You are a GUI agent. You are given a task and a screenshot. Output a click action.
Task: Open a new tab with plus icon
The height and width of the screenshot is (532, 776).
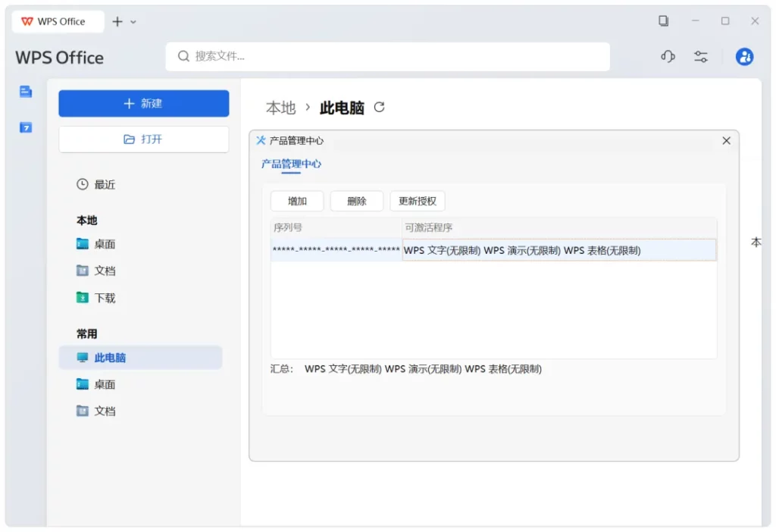(x=117, y=21)
